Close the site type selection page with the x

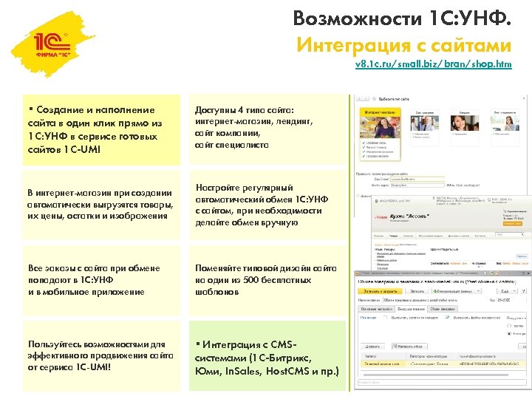[x=525, y=98]
